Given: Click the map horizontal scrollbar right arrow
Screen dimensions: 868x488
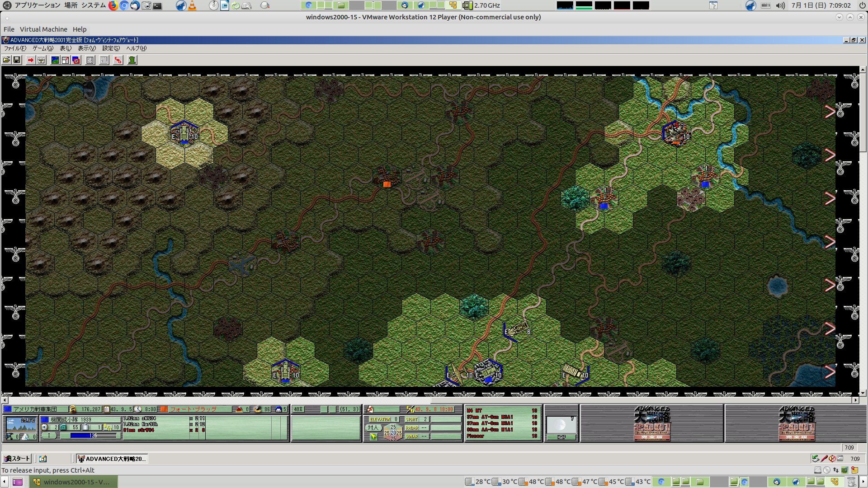Looking at the screenshot, I should coord(855,400).
